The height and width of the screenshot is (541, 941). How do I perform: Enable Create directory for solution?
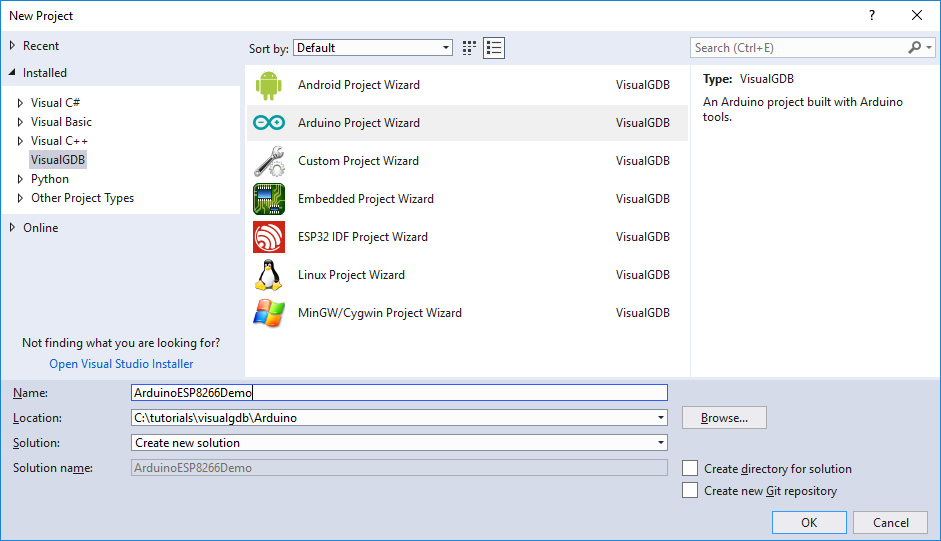point(690,468)
